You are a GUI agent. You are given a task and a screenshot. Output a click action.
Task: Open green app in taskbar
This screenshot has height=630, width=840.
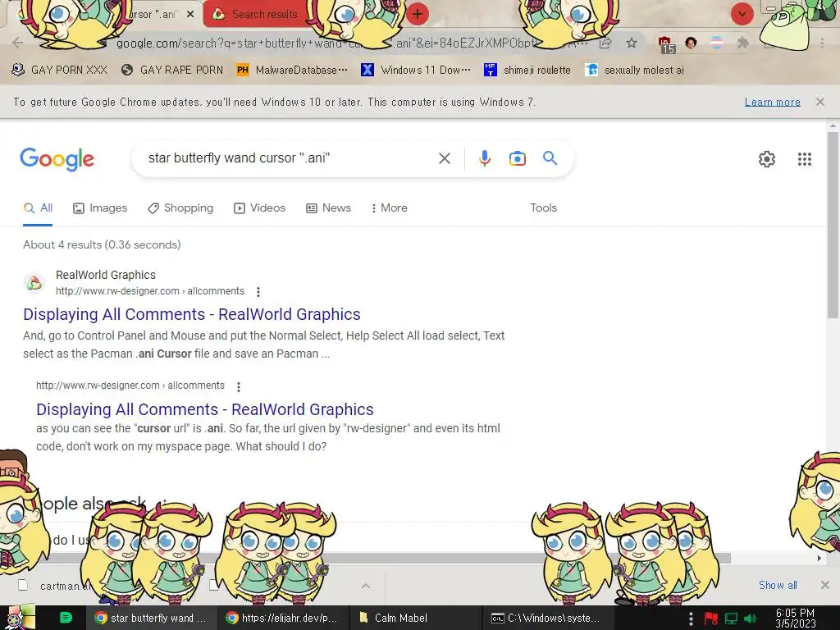(66, 618)
